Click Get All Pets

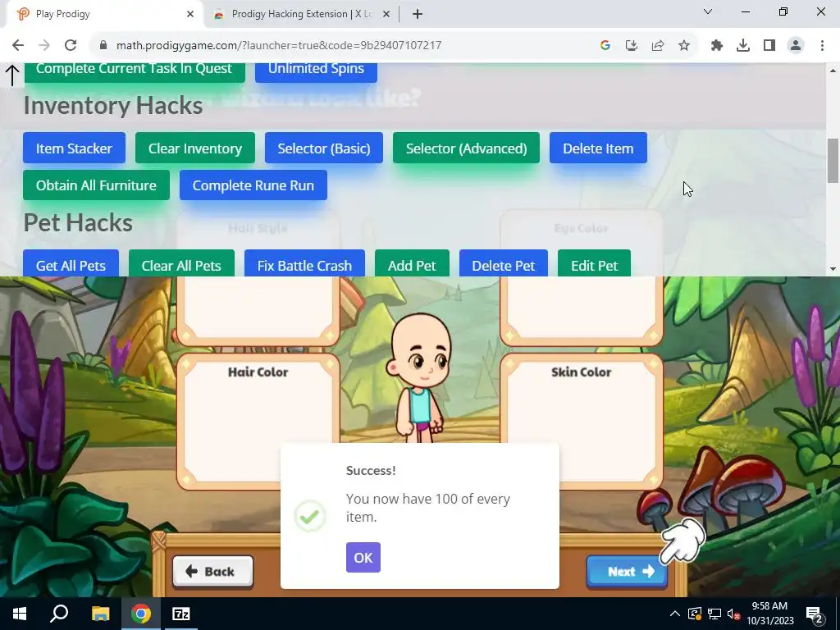coord(71,263)
